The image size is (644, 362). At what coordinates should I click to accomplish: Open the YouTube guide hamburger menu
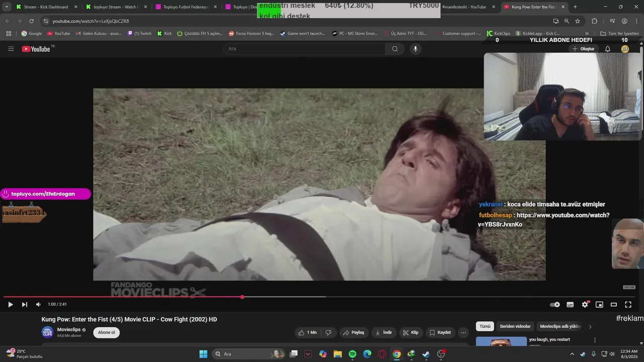(x=11, y=49)
